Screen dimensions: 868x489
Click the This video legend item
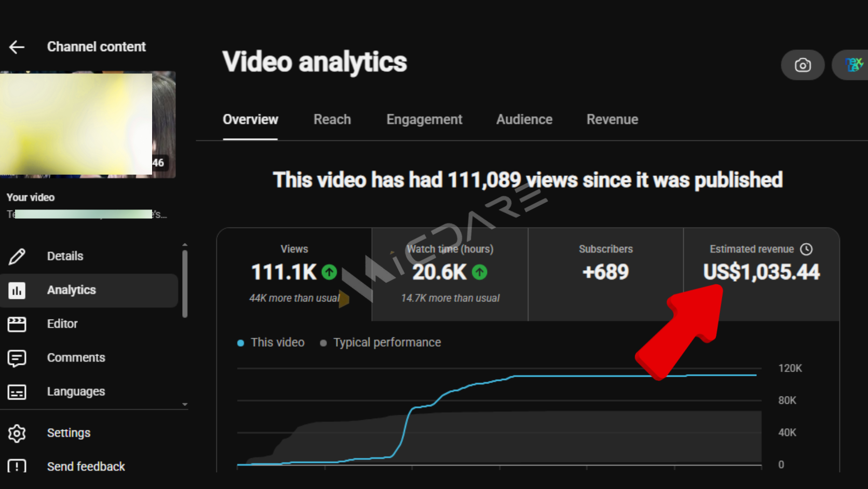tap(271, 342)
